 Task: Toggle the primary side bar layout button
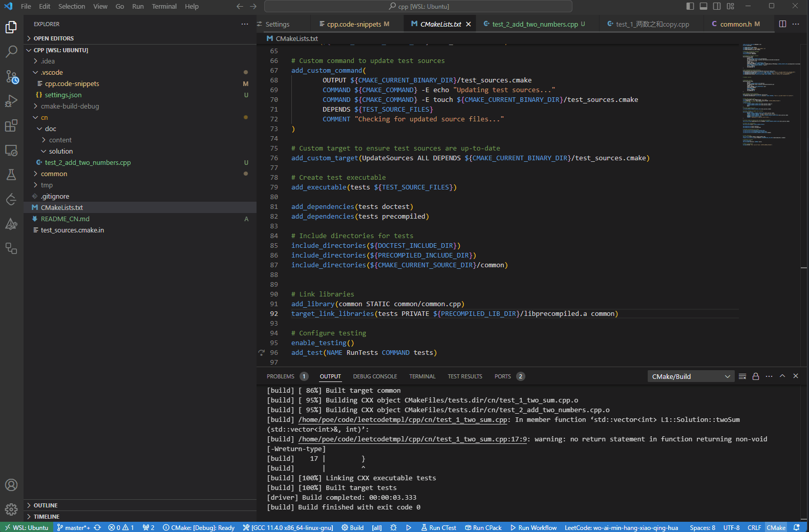tap(690, 6)
